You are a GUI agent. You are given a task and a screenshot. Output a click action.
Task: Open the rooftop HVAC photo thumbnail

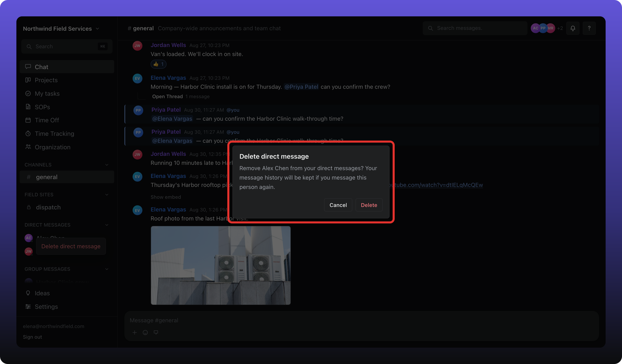221,265
